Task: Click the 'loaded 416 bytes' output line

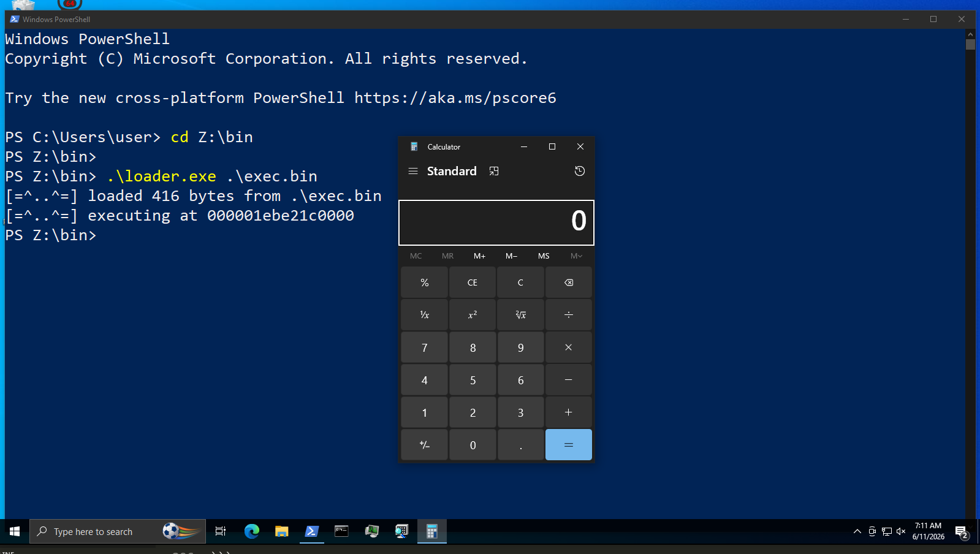Action: coord(194,196)
